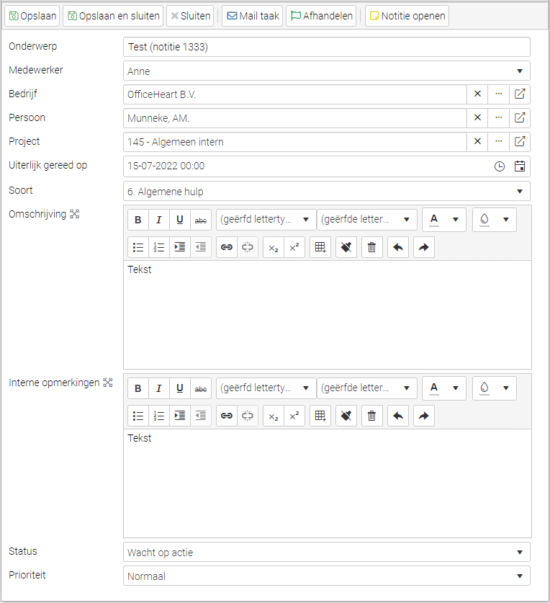The height and width of the screenshot is (603, 550).
Task: Clear the Persoon field value
Action: (x=477, y=118)
